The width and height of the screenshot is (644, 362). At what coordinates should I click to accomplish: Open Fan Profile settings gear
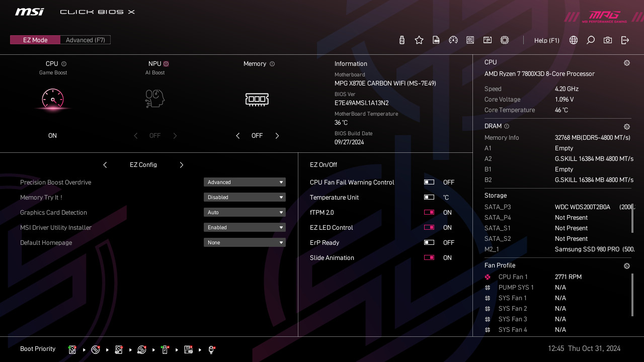click(x=627, y=266)
